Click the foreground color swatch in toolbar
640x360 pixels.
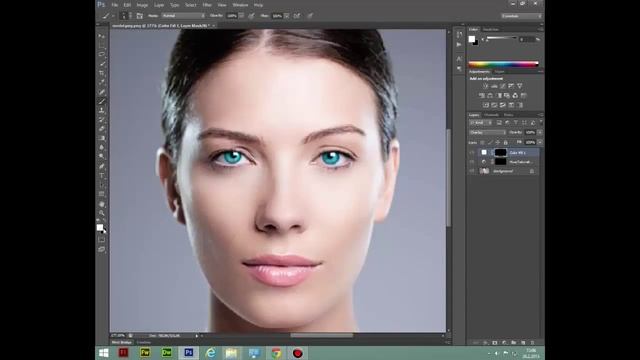[x=100, y=227]
